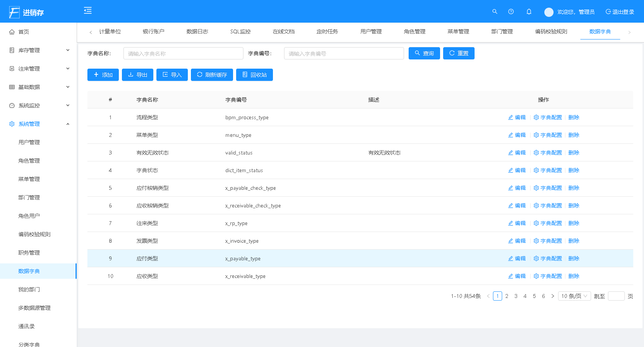Open help via the question mark icon

[511, 12]
